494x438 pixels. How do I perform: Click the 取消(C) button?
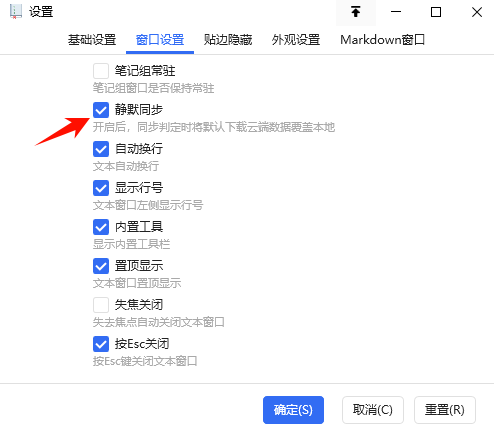[373, 410]
